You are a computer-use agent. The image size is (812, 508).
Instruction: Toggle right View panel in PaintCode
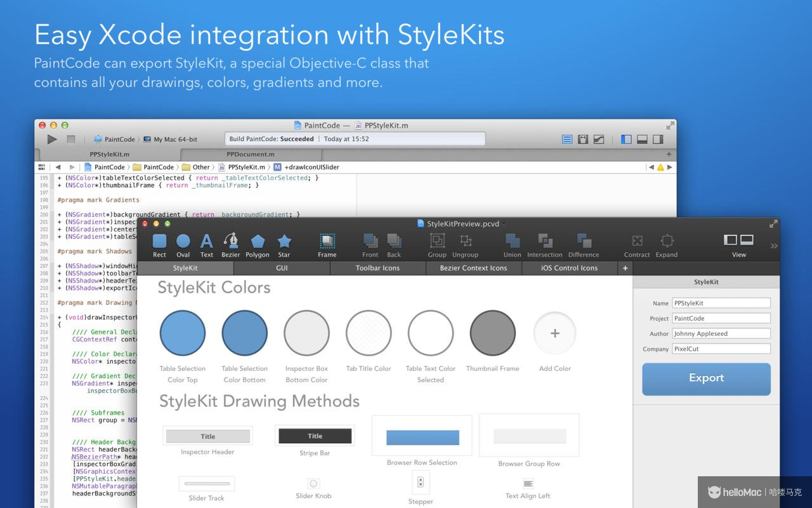(x=747, y=239)
